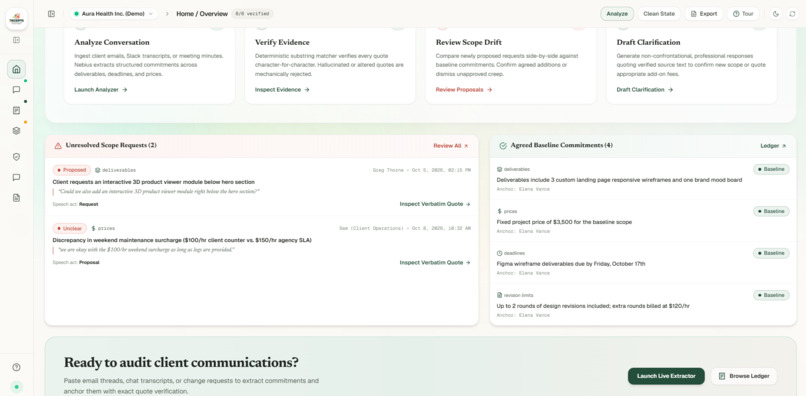Open the shield verification sidebar icon

click(x=16, y=157)
